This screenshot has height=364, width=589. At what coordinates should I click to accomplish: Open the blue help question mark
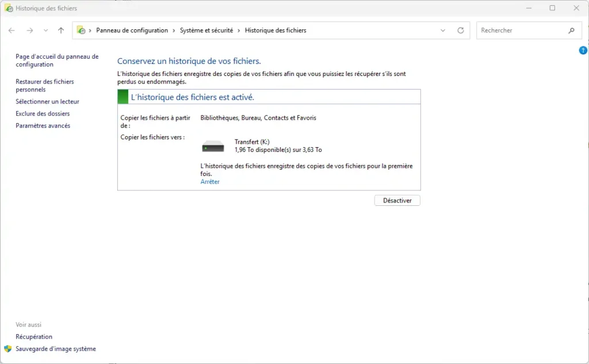(x=583, y=51)
